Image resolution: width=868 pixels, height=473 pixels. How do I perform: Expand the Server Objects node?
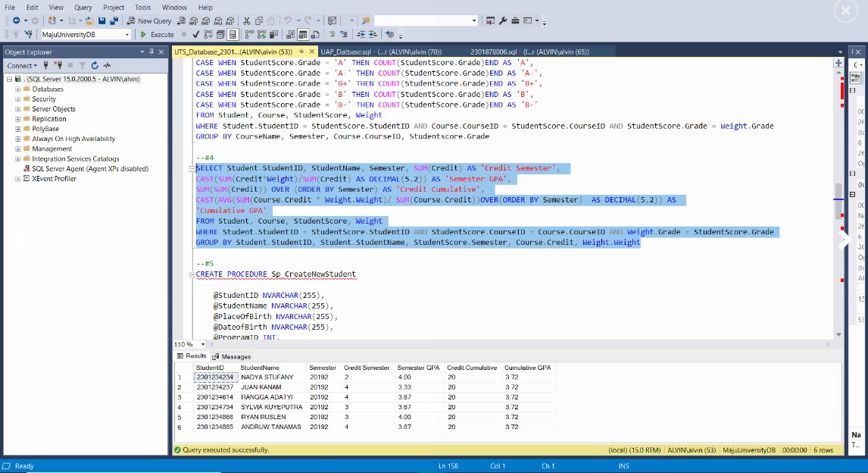coord(17,109)
